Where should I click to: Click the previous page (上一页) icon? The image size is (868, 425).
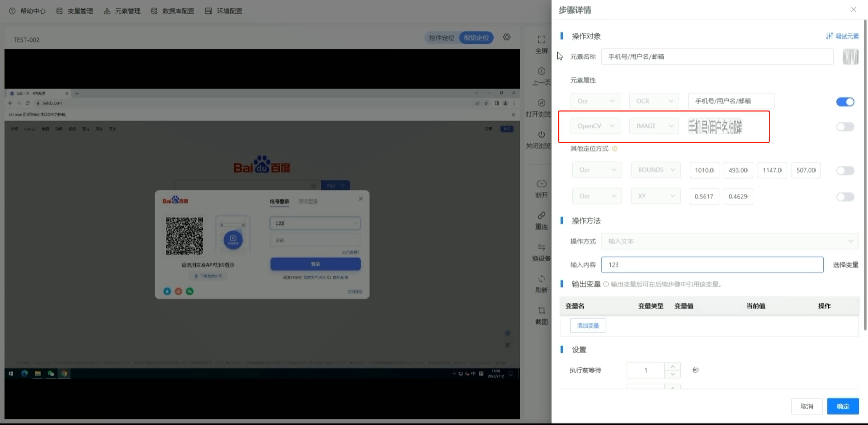click(541, 71)
